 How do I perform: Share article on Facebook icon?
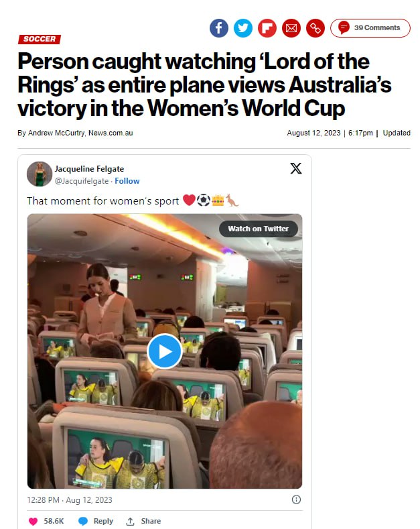click(x=219, y=28)
